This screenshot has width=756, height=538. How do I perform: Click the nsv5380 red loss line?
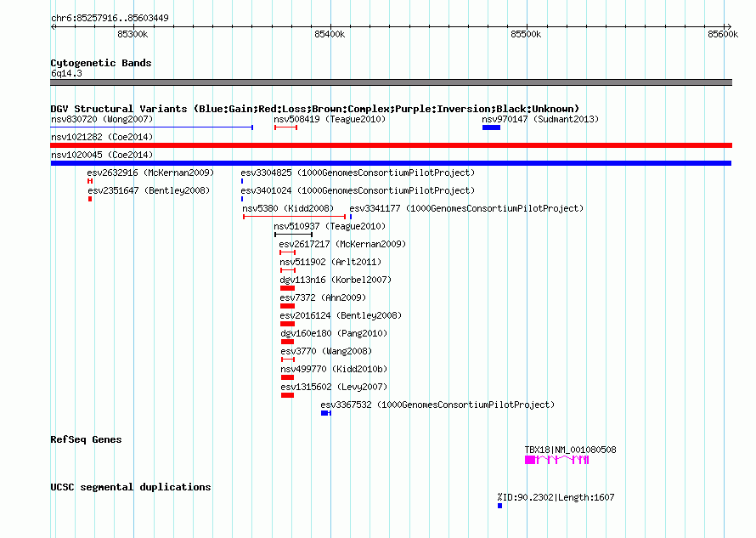tap(295, 217)
